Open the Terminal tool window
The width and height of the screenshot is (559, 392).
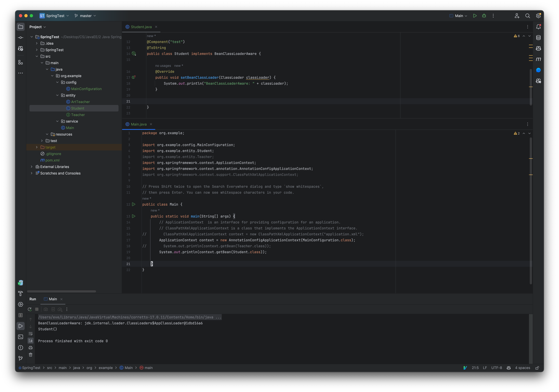20,337
